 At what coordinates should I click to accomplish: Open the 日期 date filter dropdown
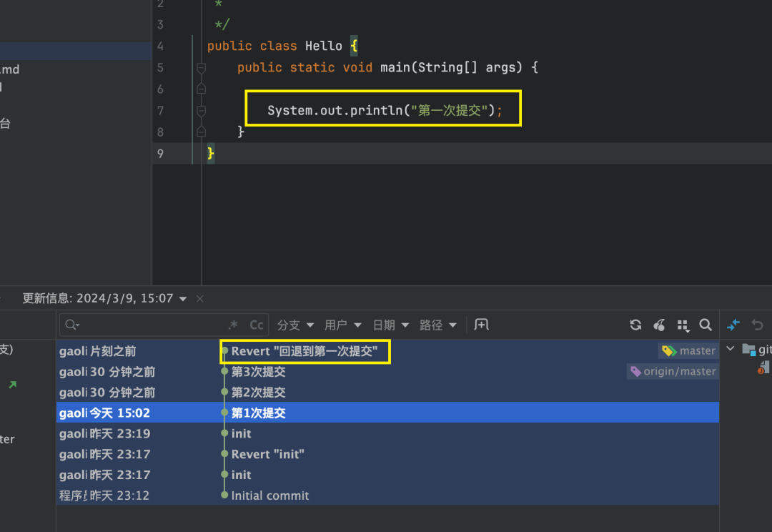[390, 325]
